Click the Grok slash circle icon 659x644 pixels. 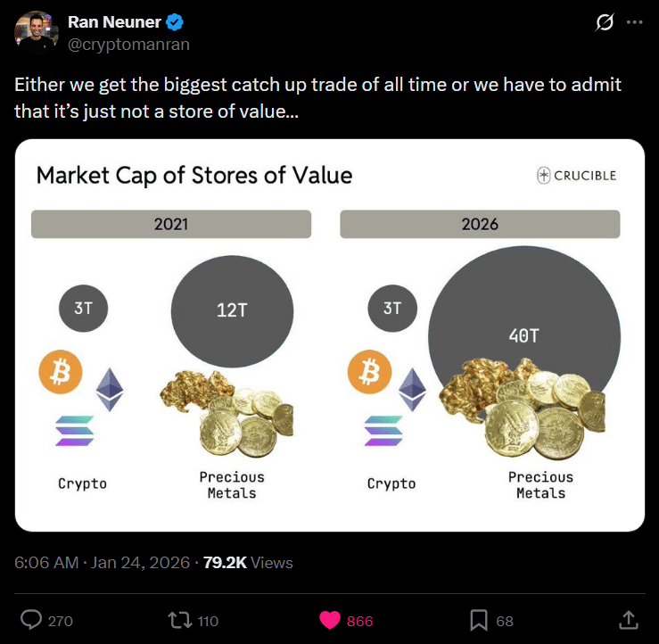coord(605,21)
